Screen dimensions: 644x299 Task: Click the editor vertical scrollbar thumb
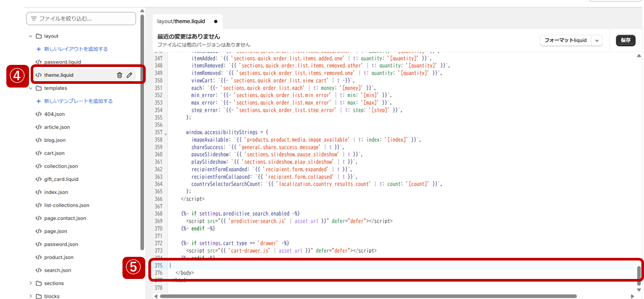pos(639,276)
